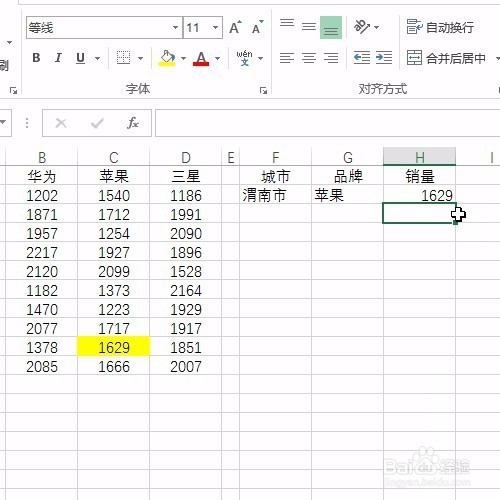Click cell value 2007
Viewport: 500px width, 500px height.
[x=186, y=366]
